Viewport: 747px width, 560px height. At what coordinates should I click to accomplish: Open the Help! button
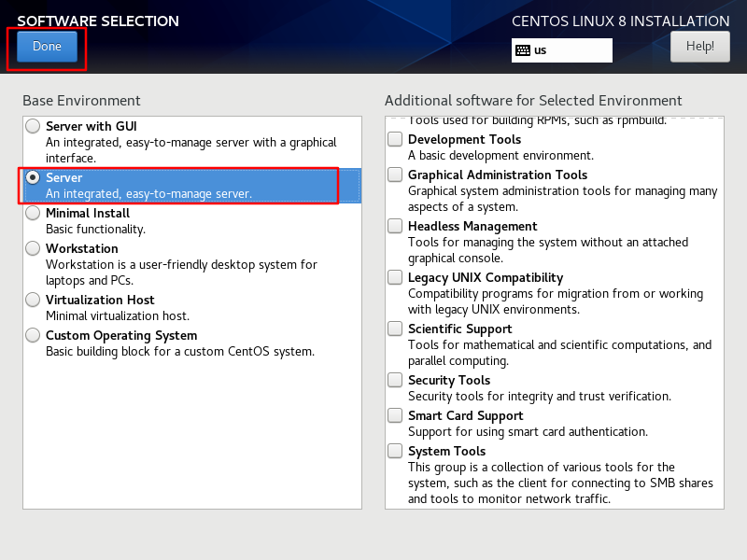[x=699, y=46]
